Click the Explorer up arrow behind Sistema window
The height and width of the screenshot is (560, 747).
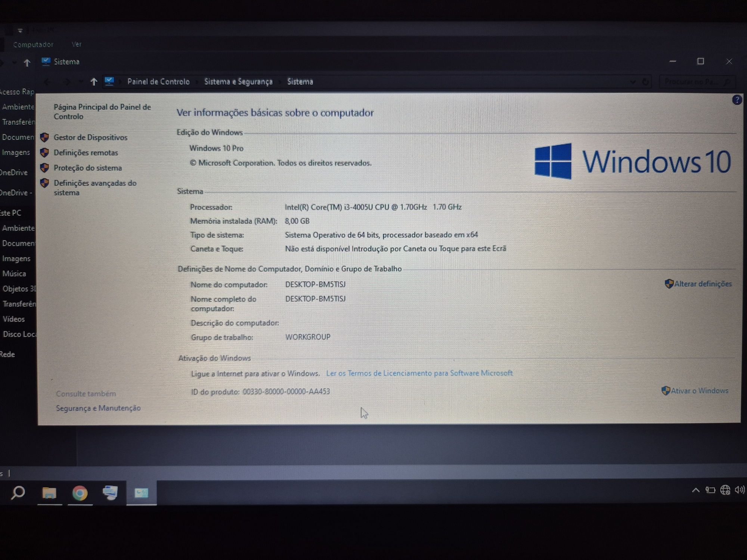[27, 63]
